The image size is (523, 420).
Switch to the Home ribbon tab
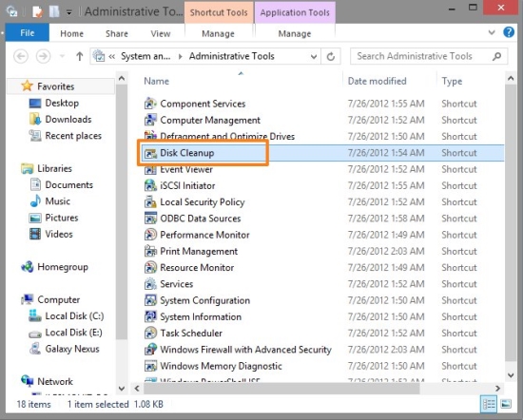coord(71,33)
